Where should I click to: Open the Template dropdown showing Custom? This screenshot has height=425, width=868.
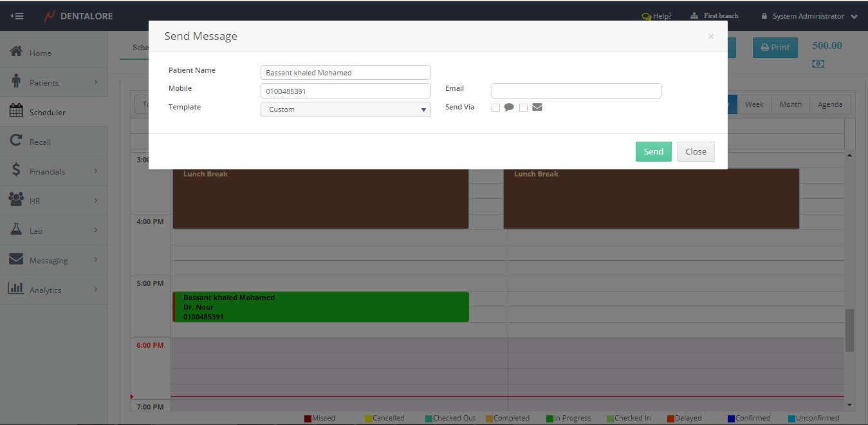pyautogui.click(x=346, y=109)
